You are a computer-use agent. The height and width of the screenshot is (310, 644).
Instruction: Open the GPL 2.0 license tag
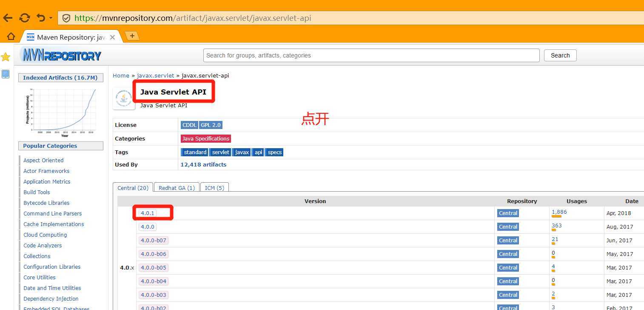pyautogui.click(x=211, y=125)
